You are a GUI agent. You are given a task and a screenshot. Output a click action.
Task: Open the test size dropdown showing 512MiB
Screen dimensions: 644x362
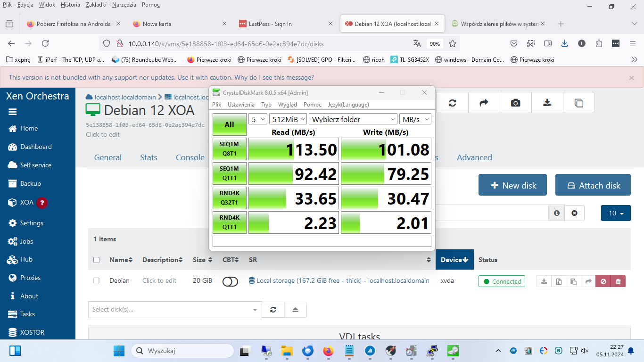[288, 119]
